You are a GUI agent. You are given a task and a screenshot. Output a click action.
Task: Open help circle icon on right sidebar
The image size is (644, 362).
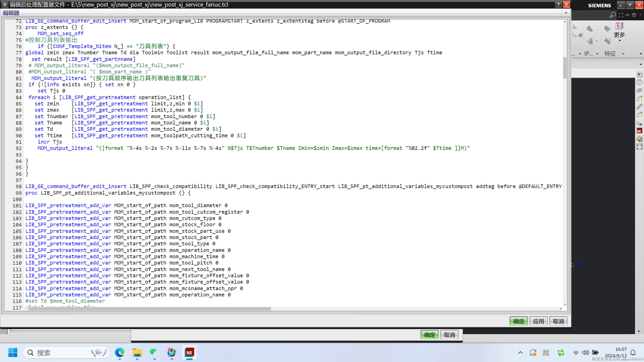639,82
